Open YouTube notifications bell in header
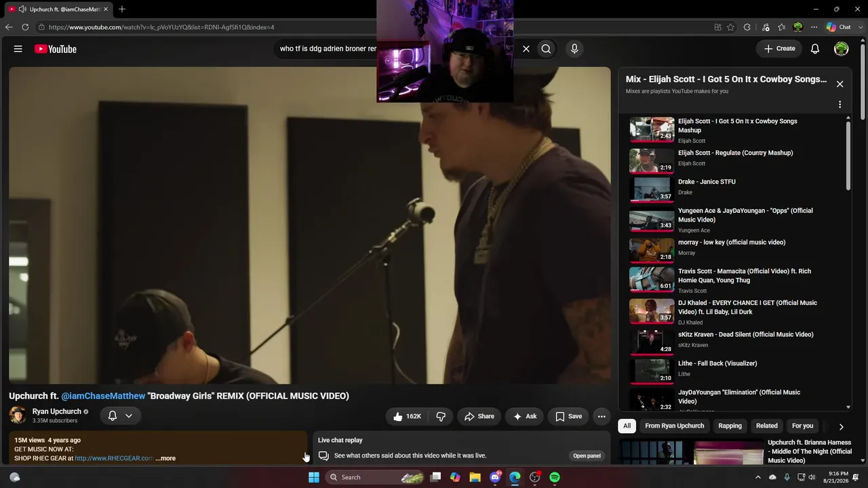 815,49
